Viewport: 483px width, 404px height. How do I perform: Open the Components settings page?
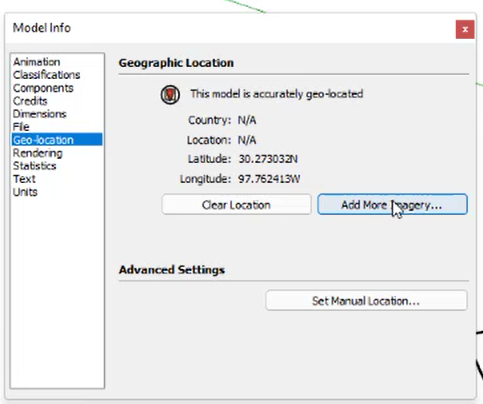[43, 88]
